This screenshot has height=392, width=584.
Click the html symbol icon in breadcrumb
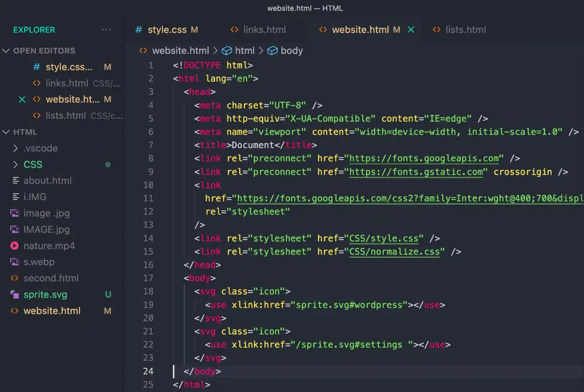227,51
